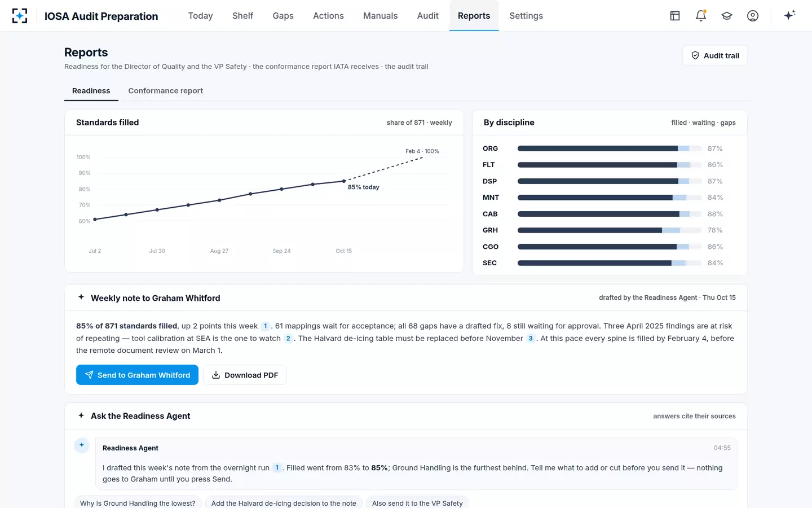
Task: Open the Settings tab
Action: 526,16
